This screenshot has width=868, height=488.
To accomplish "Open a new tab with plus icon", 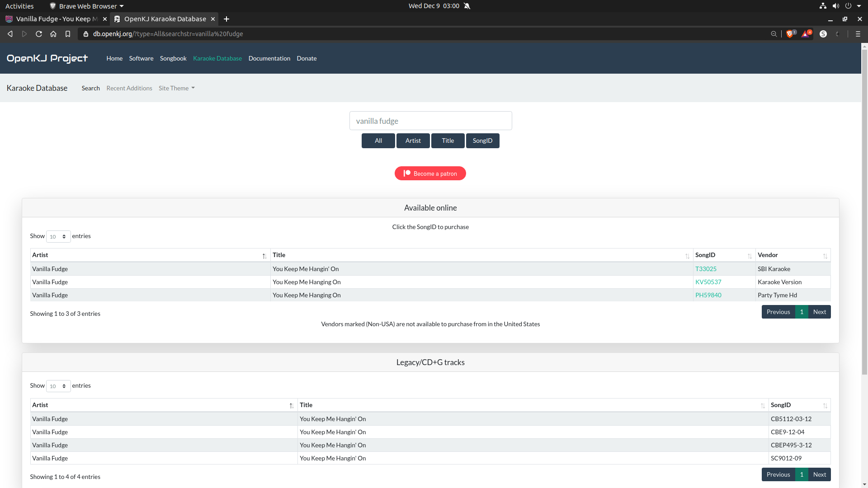I will 226,19.
